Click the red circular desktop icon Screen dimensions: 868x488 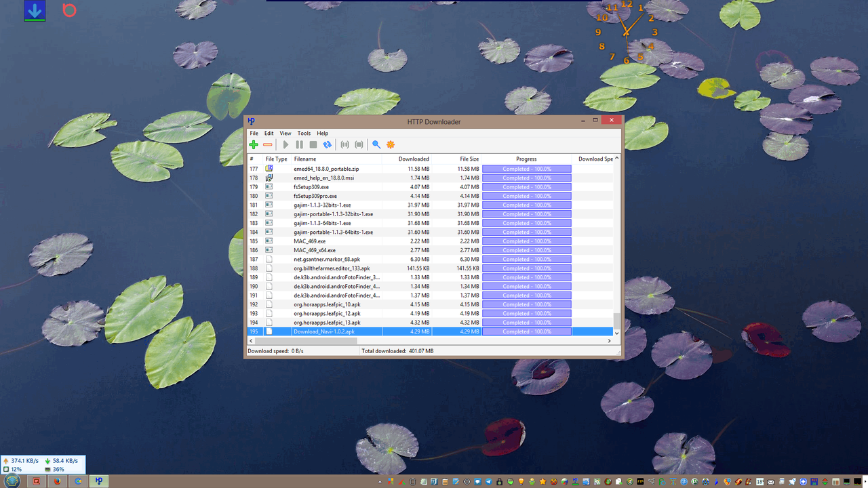pos(68,10)
